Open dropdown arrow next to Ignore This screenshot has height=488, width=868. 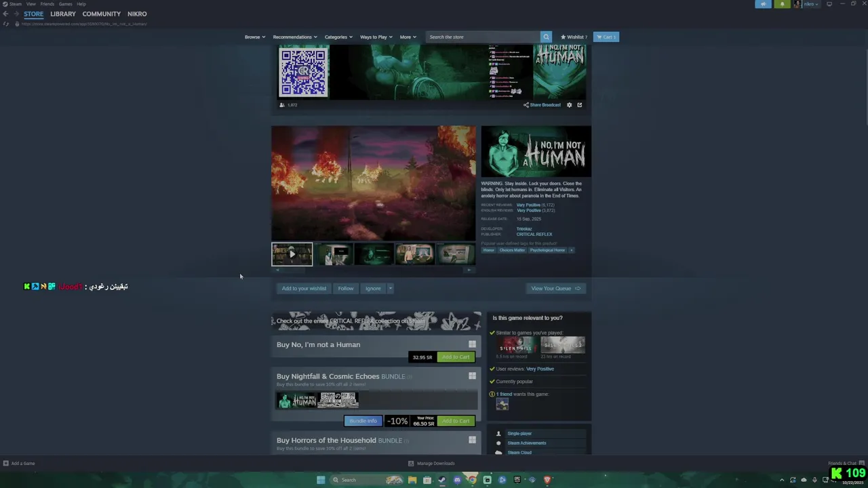(x=390, y=288)
